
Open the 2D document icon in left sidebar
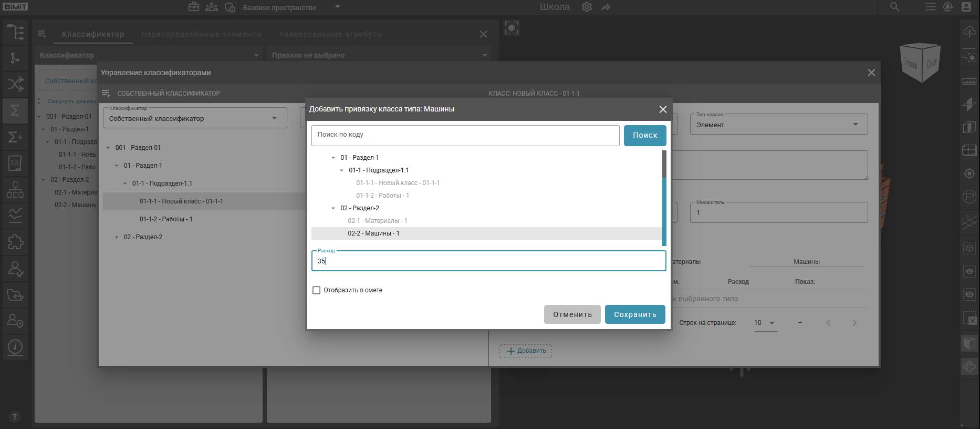(15, 163)
